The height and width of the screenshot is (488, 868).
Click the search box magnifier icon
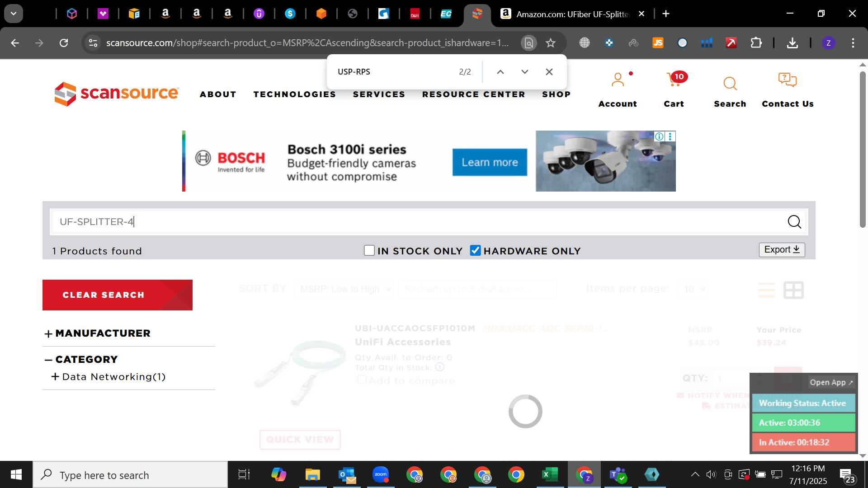pos(794,222)
